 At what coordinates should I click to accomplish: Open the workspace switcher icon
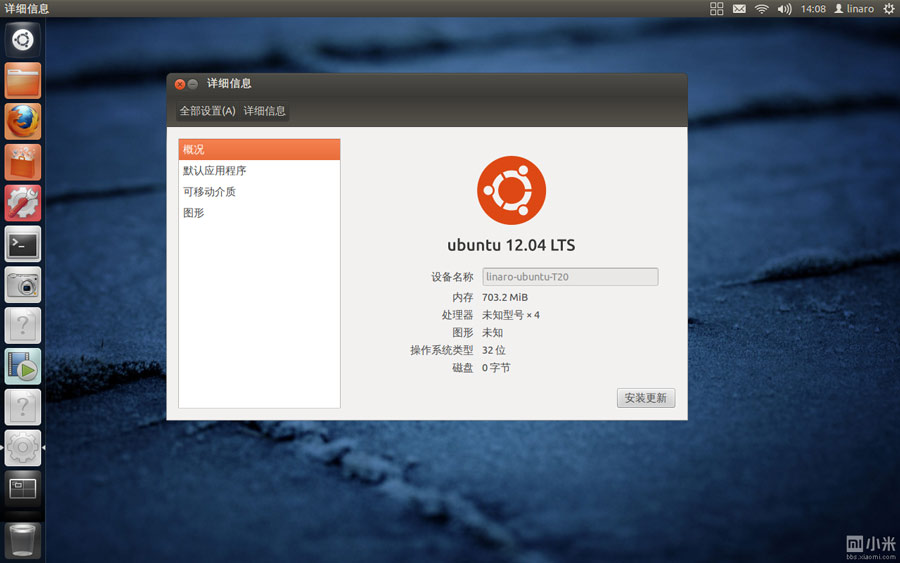tap(22, 489)
